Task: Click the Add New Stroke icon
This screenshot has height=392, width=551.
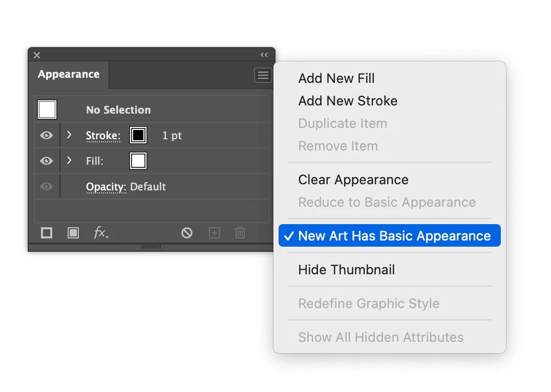Action: coord(47,233)
